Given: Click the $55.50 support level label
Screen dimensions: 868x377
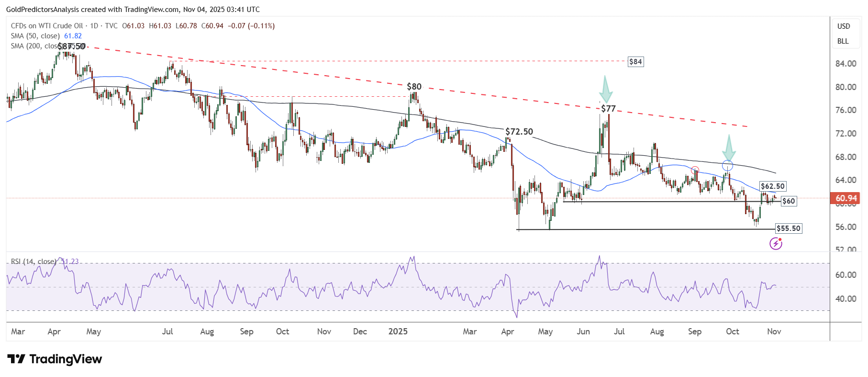Looking at the screenshot, I should [x=788, y=228].
